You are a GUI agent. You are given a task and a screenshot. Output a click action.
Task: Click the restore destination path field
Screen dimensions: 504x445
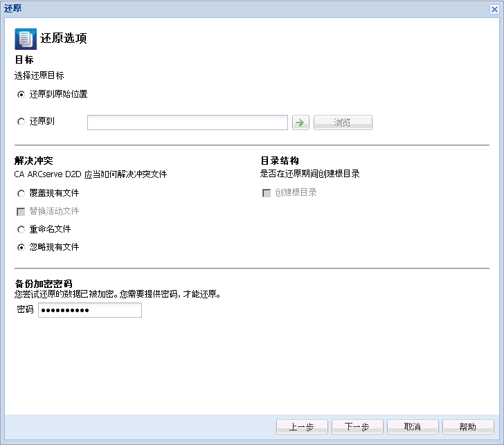pos(187,122)
